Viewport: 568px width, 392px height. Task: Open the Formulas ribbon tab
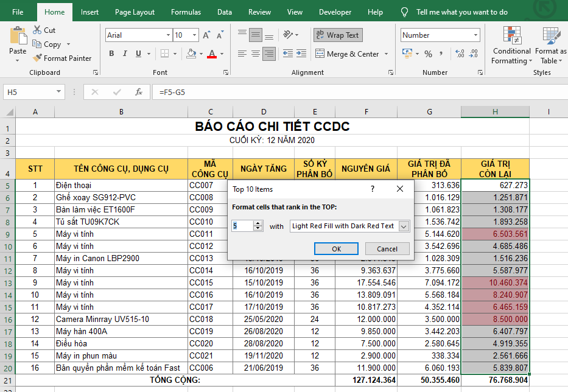click(x=186, y=12)
